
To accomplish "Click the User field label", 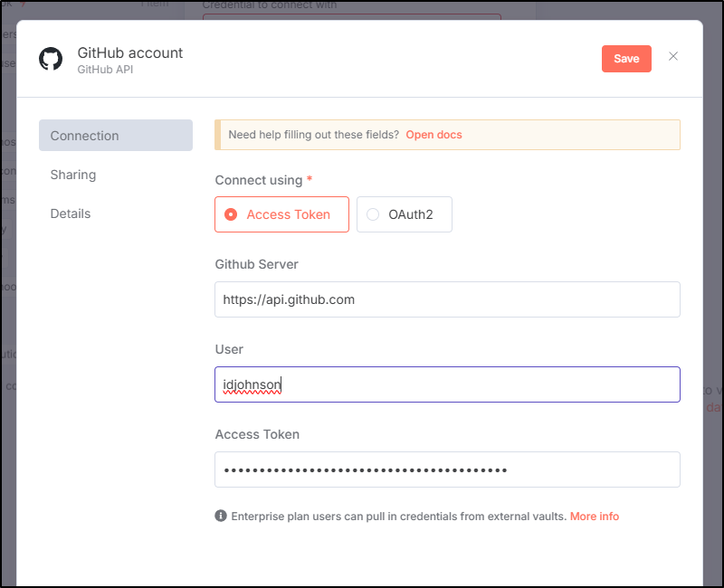I will (229, 349).
